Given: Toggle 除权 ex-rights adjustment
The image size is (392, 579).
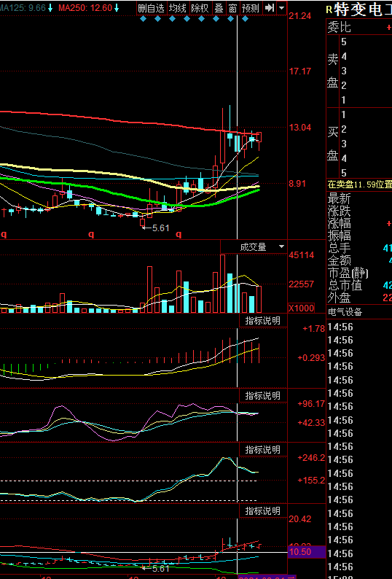Looking at the screenshot, I should coord(200,8).
